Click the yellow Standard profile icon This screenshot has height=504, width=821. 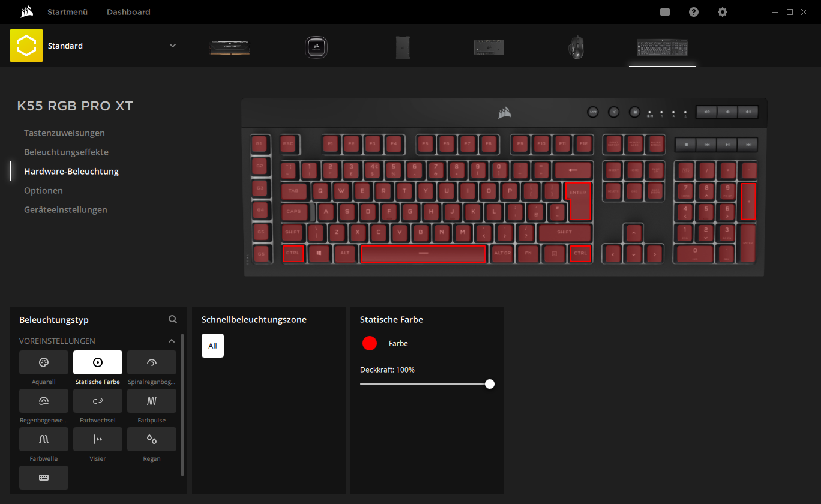[x=26, y=46]
